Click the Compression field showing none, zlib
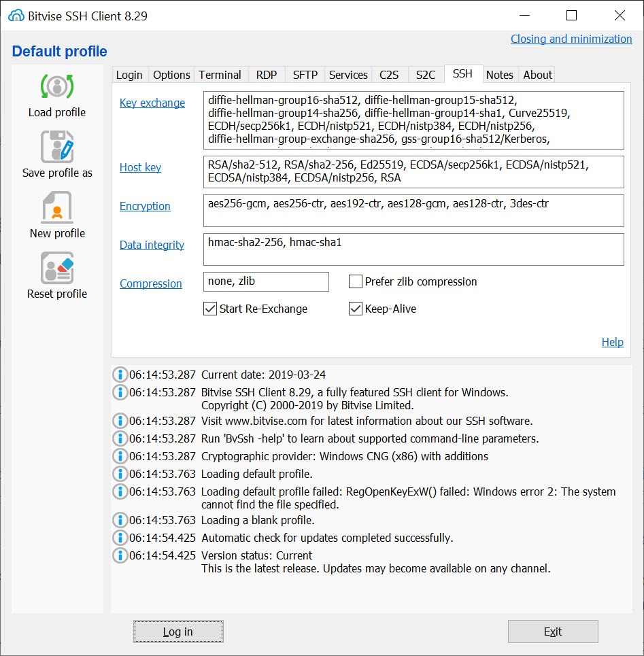 [x=266, y=281]
